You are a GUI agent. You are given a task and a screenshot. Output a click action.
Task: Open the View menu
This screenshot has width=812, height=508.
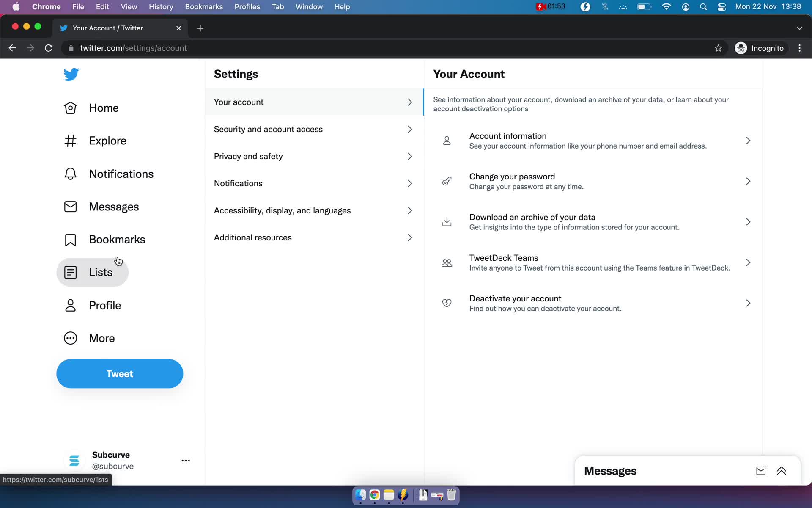[129, 7]
